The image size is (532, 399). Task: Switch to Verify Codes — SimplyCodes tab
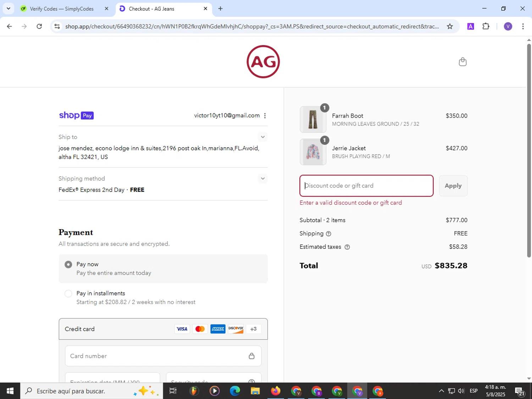(62, 9)
